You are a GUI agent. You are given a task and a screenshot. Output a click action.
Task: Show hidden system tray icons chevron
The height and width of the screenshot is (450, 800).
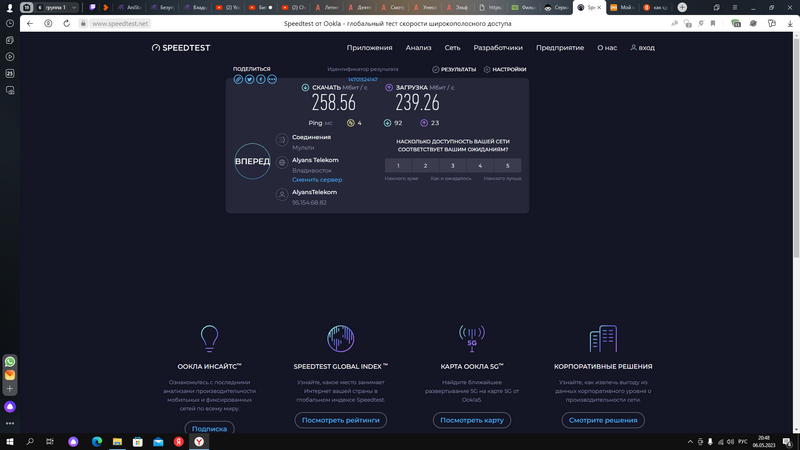[x=690, y=442]
